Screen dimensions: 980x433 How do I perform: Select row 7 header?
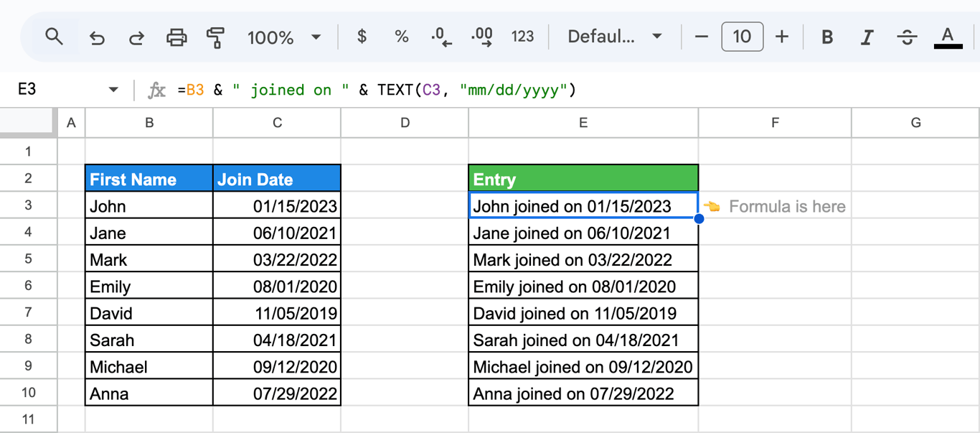[28, 312]
